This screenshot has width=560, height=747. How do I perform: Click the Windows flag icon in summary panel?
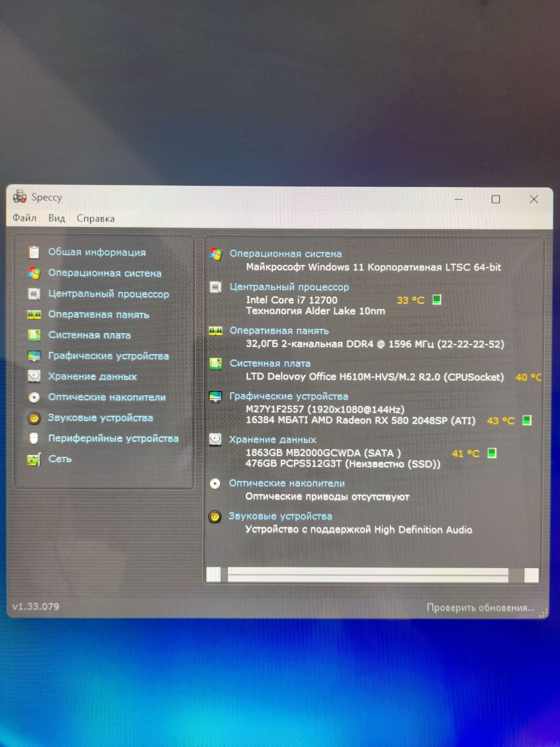[216, 254]
